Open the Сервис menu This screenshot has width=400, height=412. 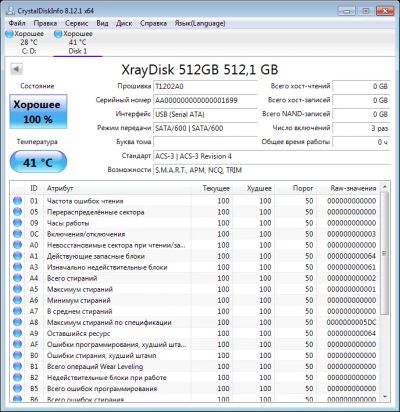point(77,23)
